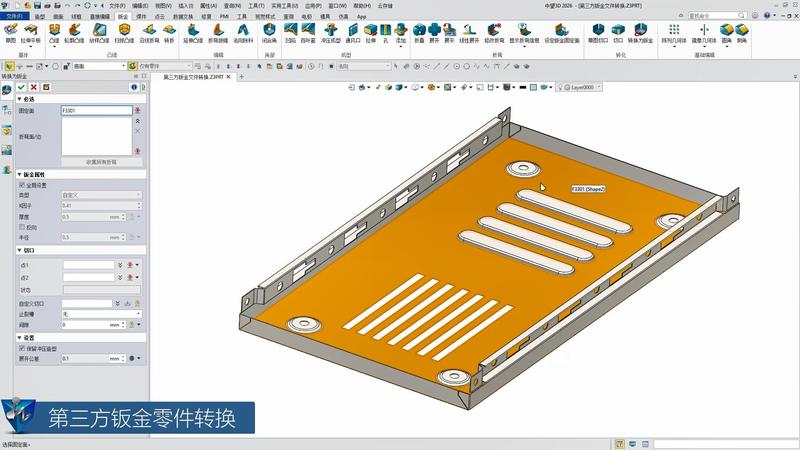Screen dimensions: 800x450
Task: Switch to the 曲面 ribbon tab
Action: (58, 17)
